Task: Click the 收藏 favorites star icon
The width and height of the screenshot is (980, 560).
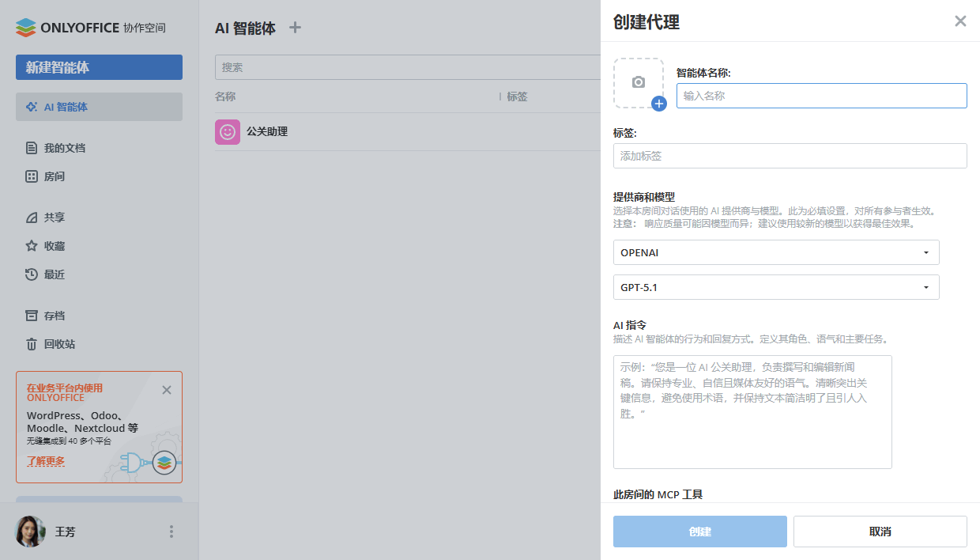Action: [x=33, y=245]
